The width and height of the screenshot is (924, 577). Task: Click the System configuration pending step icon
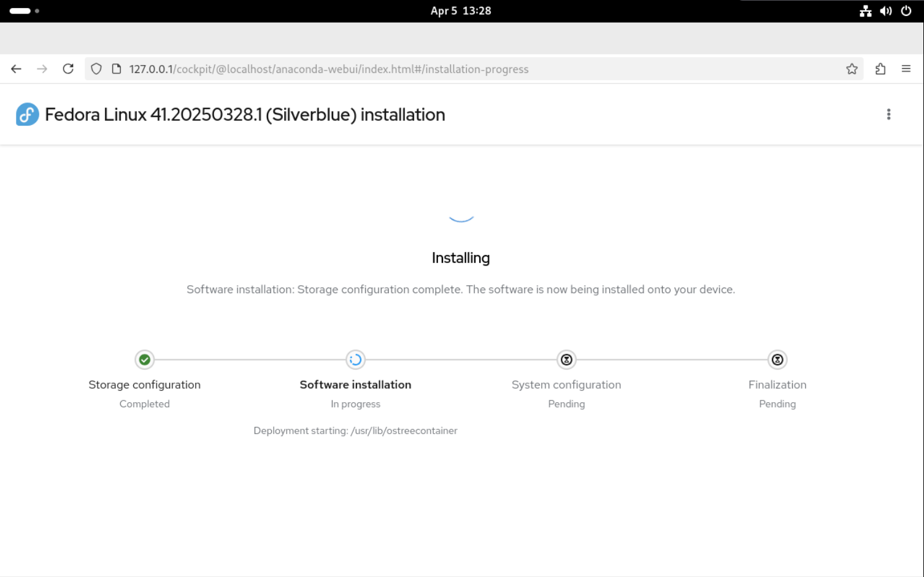coord(567,360)
